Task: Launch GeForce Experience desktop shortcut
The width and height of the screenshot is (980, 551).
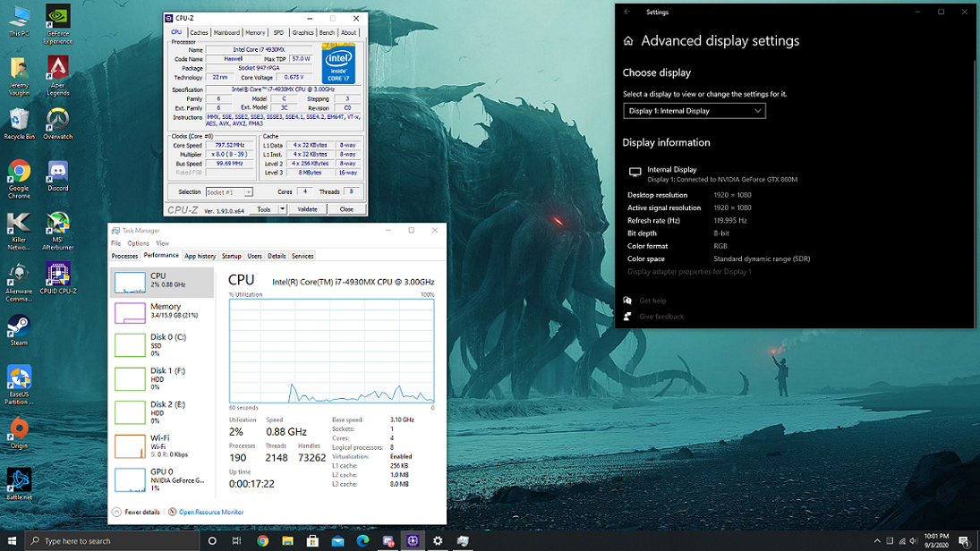Action: point(58,25)
